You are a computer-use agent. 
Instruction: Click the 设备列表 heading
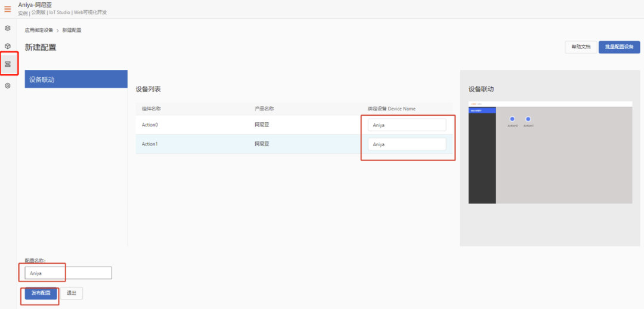click(147, 89)
